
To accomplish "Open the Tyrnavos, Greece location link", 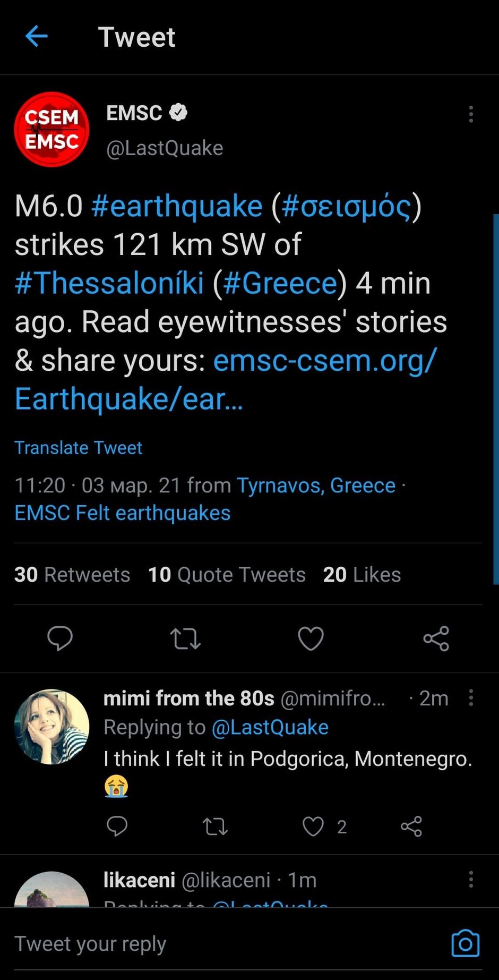I will pos(316,485).
